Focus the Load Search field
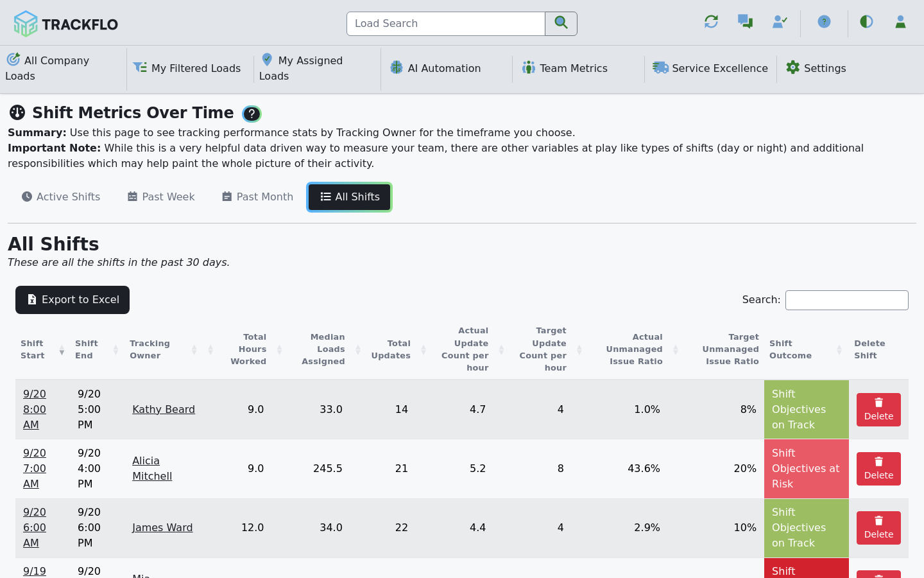 tap(446, 24)
